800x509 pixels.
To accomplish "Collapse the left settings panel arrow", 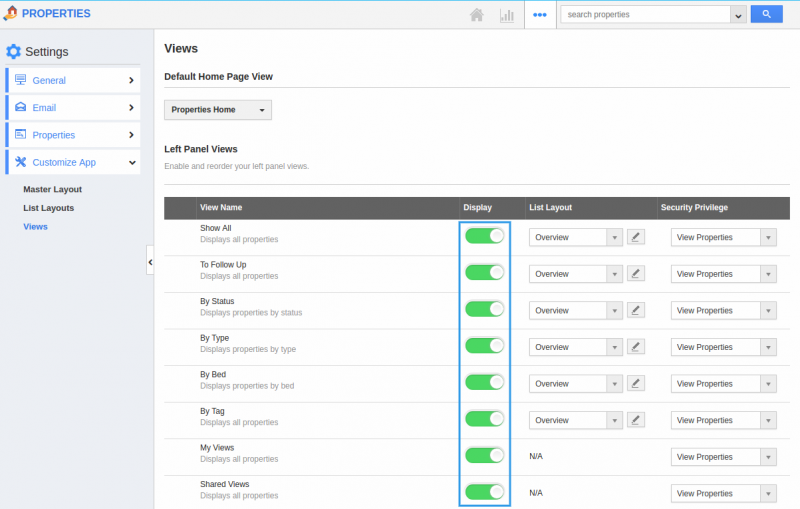I will pos(150,262).
